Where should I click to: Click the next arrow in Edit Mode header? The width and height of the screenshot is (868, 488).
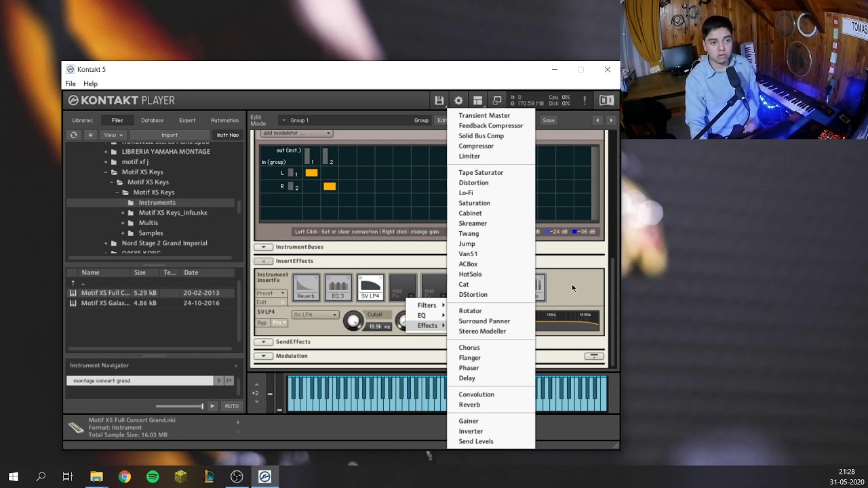point(611,121)
